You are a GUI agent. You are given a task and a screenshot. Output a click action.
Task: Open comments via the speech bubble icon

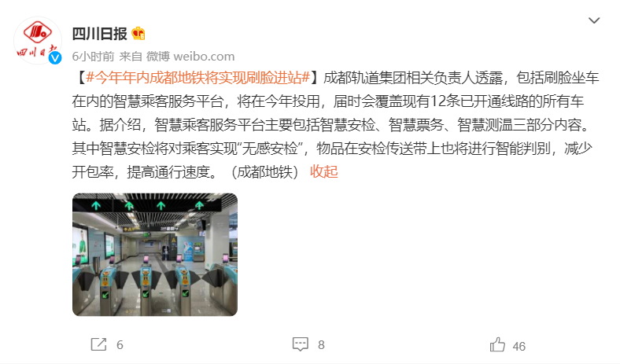point(300,344)
